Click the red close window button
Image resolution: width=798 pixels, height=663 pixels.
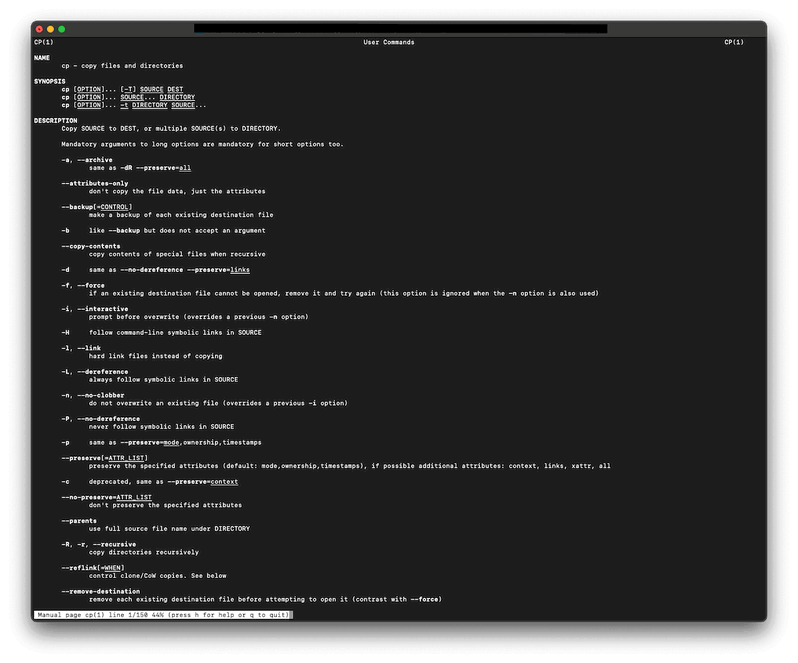[x=39, y=29]
